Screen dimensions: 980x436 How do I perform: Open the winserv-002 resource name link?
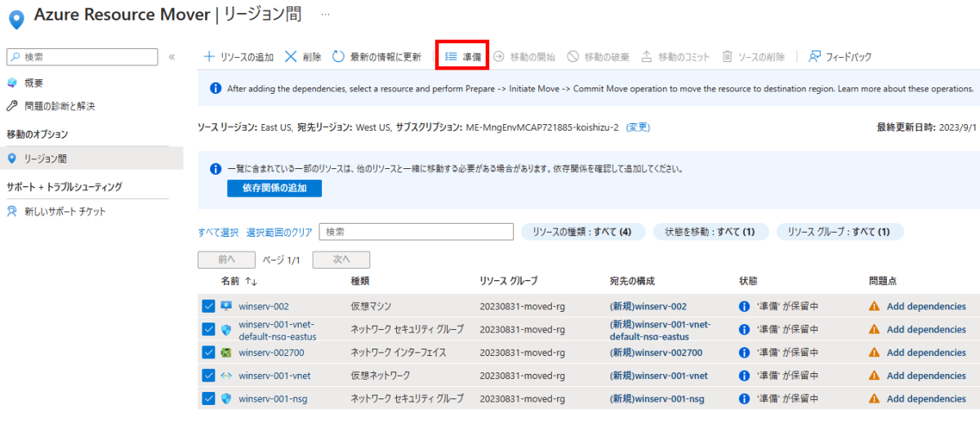[x=264, y=306]
